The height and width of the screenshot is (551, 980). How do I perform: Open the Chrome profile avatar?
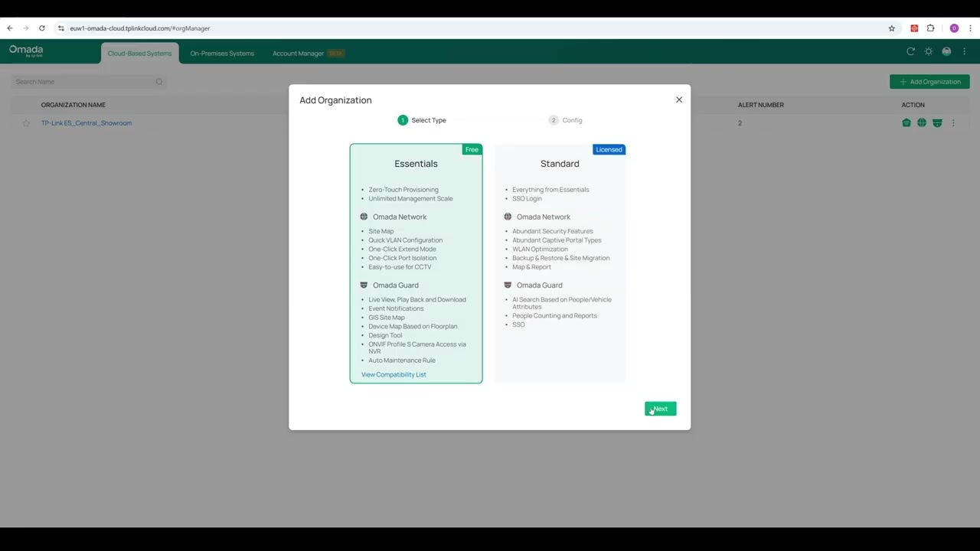[954, 28]
